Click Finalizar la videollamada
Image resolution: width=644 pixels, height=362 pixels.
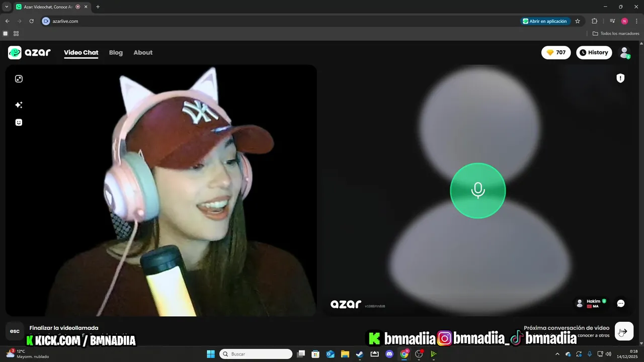[64, 328]
